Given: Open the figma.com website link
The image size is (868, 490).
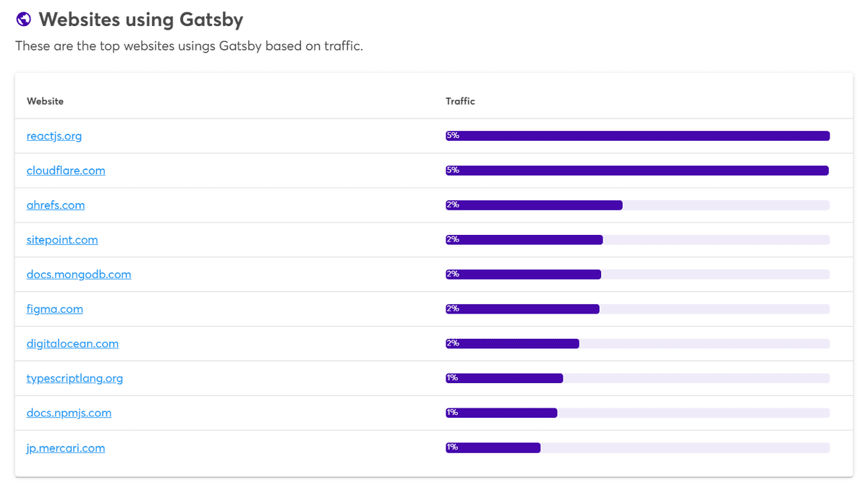Looking at the screenshot, I should click(54, 309).
